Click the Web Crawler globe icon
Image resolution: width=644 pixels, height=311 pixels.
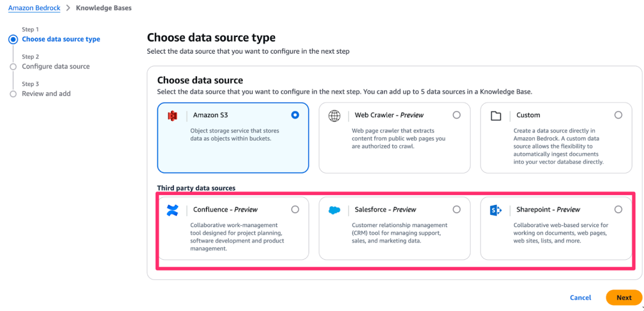point(335,116)
